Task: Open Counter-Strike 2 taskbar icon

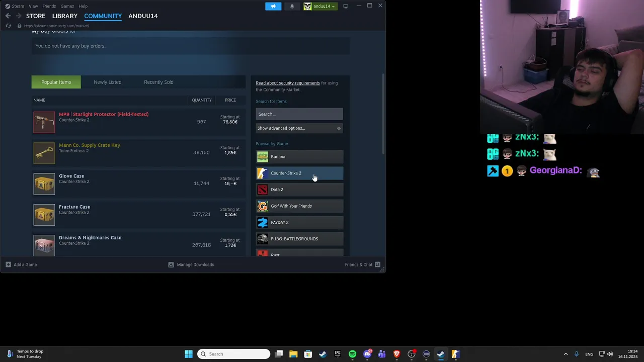Action: (x=455, y=354)
